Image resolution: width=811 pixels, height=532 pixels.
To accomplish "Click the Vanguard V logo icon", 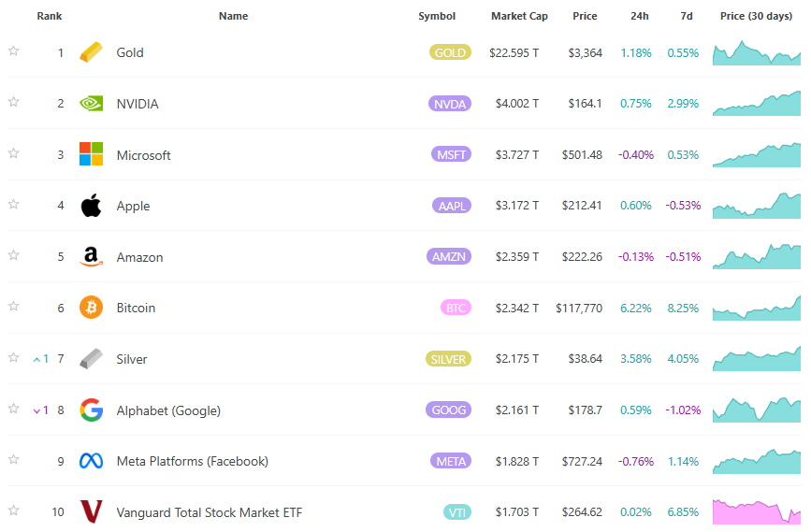I will click(x=91, y=511).
